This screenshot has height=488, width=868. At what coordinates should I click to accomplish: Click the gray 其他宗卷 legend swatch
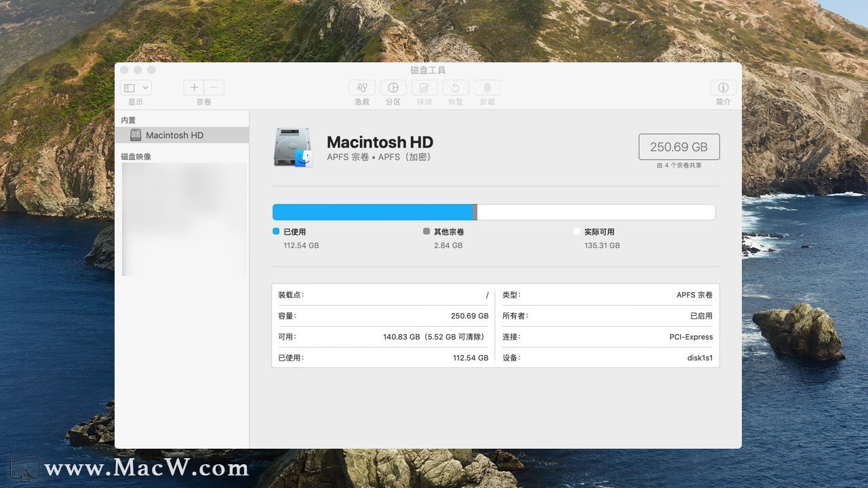pyautogui.click(x=427, y=231)
